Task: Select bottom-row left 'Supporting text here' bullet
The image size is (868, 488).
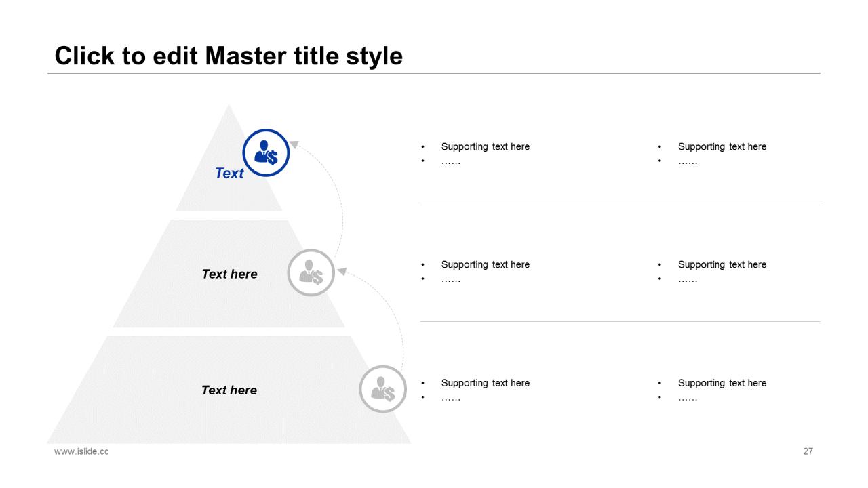Action: [485, 383]
